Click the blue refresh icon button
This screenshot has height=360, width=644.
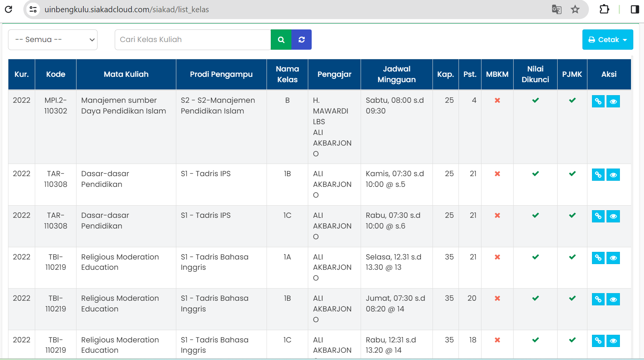point(301,40)
